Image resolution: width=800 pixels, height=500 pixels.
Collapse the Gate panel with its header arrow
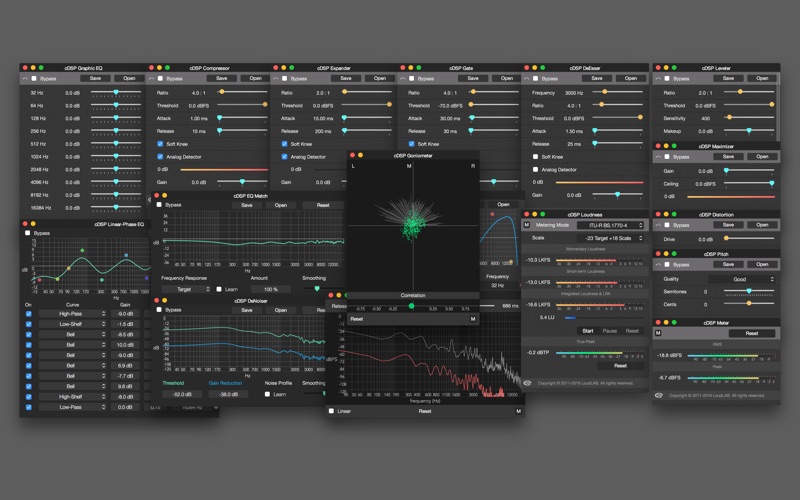(x=403, y=79)
